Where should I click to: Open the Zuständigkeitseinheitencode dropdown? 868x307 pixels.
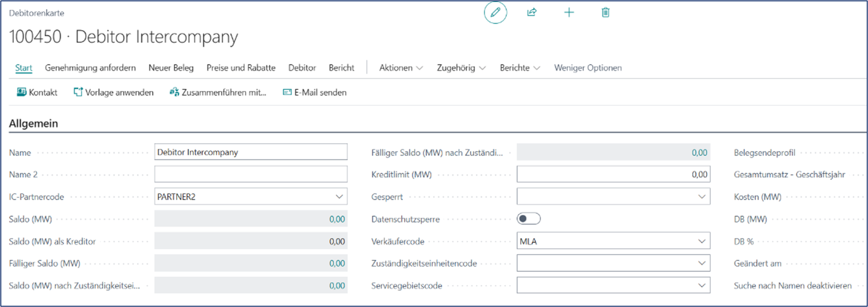pos(702,263)
